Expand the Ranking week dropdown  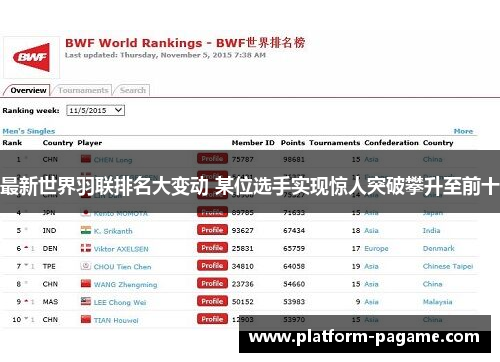[95, 110]
